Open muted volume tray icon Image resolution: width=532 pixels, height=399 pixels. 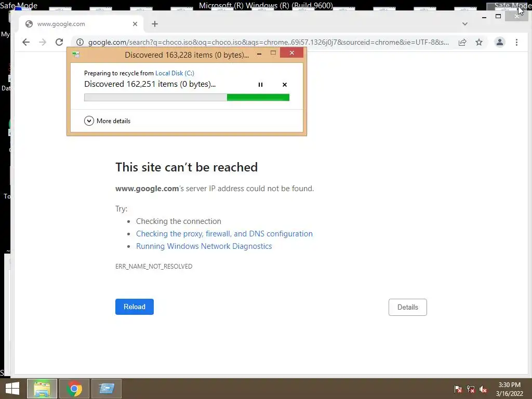tap(483, 389)
